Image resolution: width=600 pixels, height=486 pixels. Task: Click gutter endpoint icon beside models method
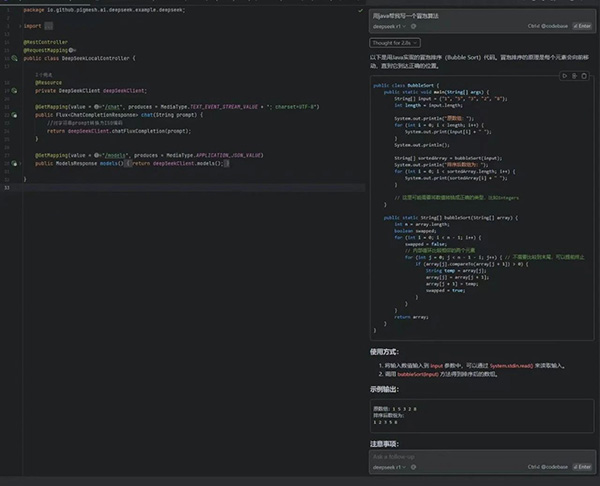(14, 163)
